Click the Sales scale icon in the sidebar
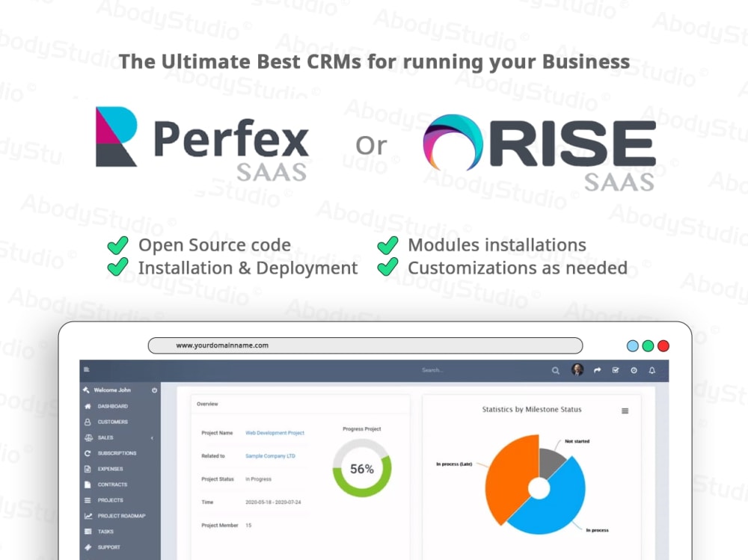This screenshot has width=748, height=560. pos(88,437)
